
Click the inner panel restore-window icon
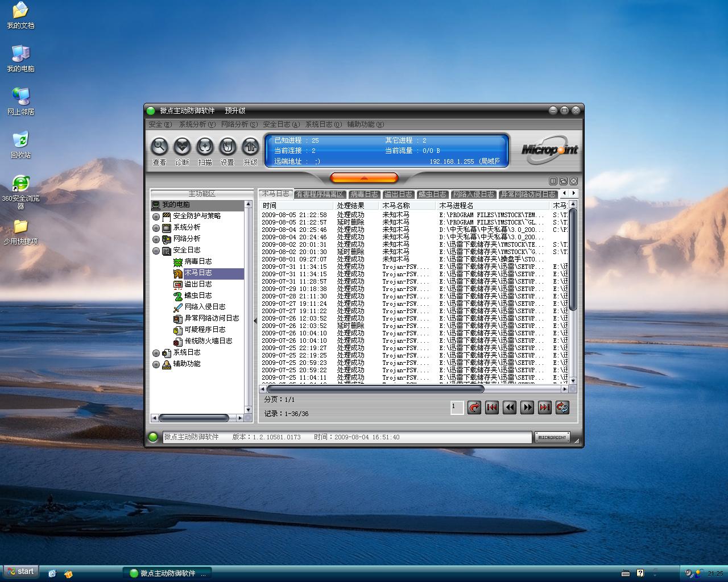[x=563, y=181]
